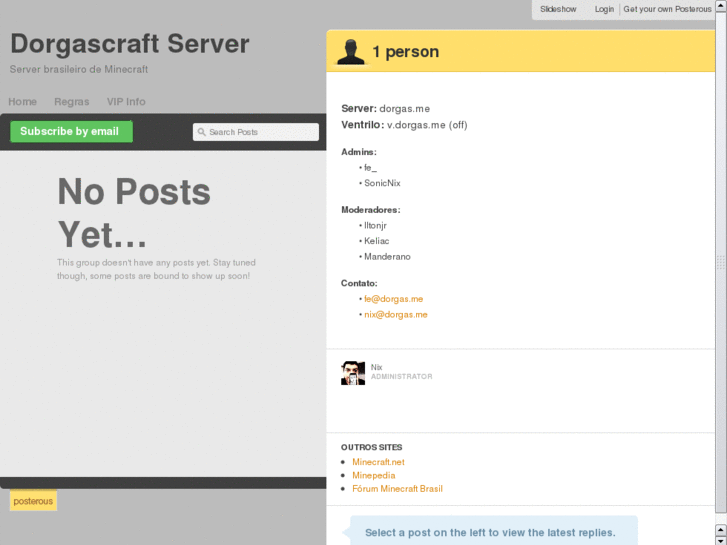Click the magnifier icon in search box

pos(202,132)
